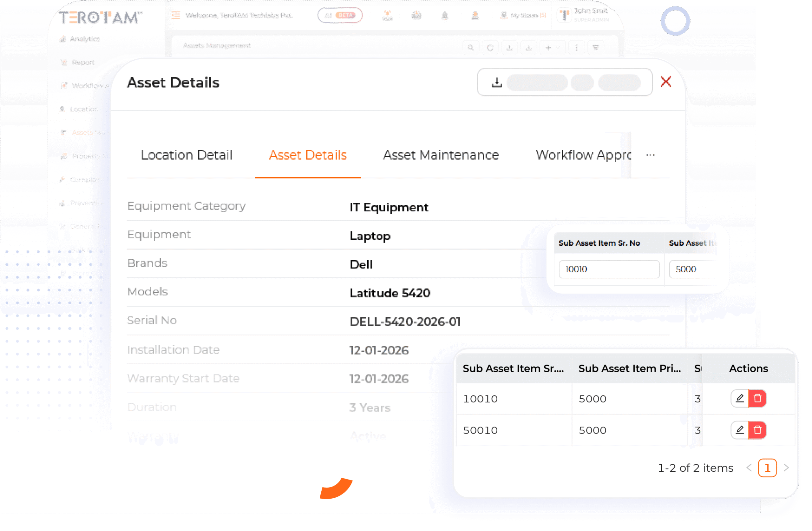Click the Laptop equipment value
Image resolution: width=812 pixels, height=531 pixels.
pos(370,236)
